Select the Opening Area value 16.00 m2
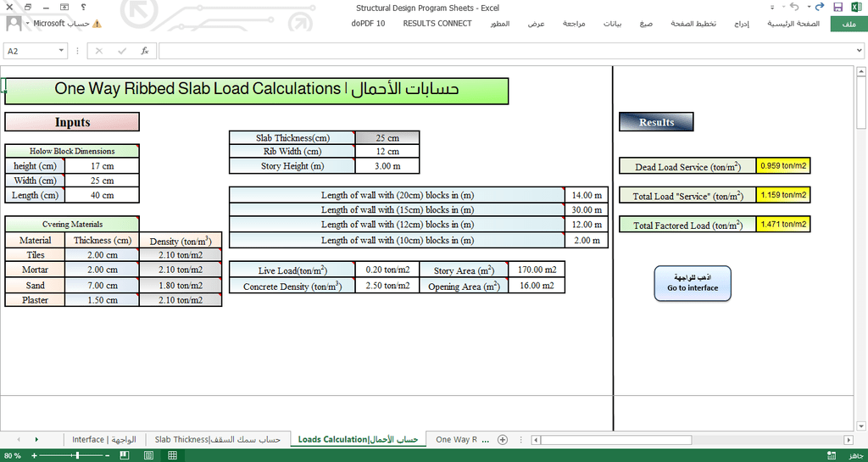The width and height of the screenshot is (868, 462). 537,286
